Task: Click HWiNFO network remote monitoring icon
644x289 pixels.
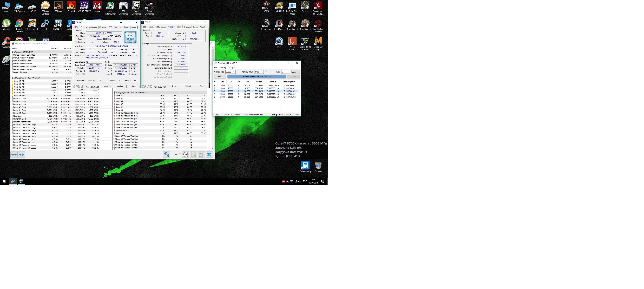Action: 167,155
